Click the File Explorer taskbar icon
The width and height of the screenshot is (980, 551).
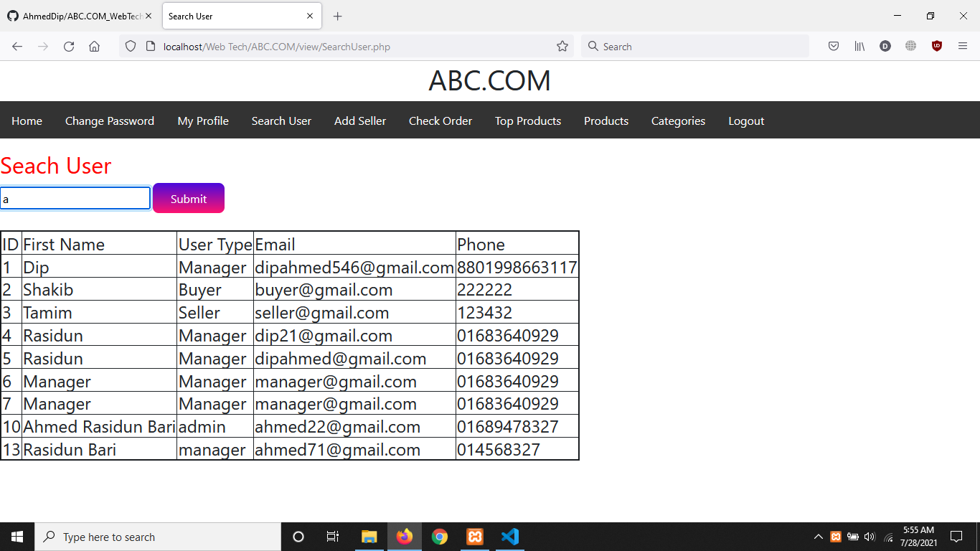pos(369,536)
